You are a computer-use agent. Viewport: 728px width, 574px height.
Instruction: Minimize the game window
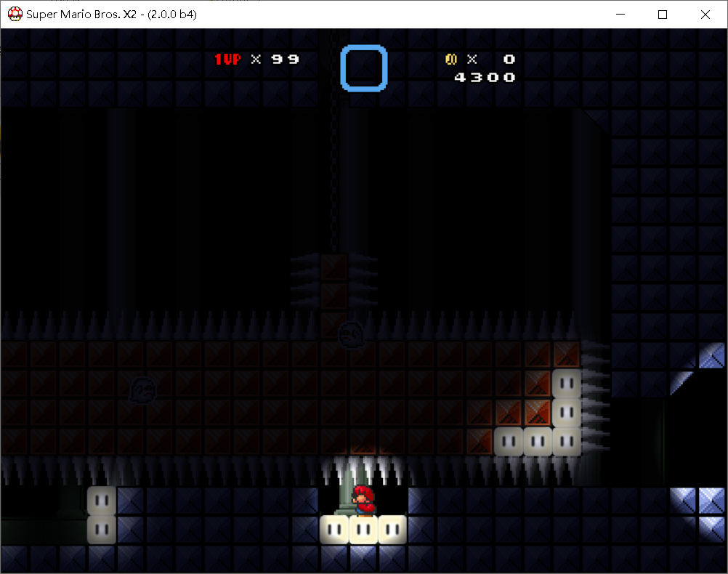tap(620, 15)
